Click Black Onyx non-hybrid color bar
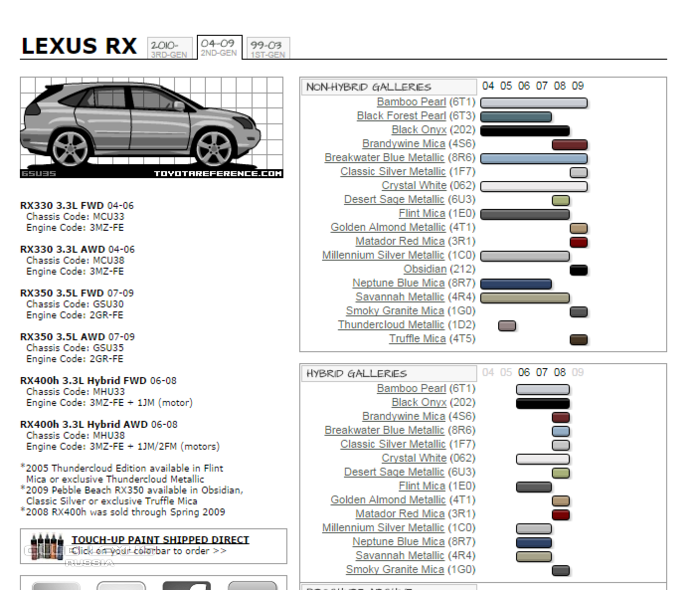Viewport: 700px width, 590px height. tap(525, 131)
